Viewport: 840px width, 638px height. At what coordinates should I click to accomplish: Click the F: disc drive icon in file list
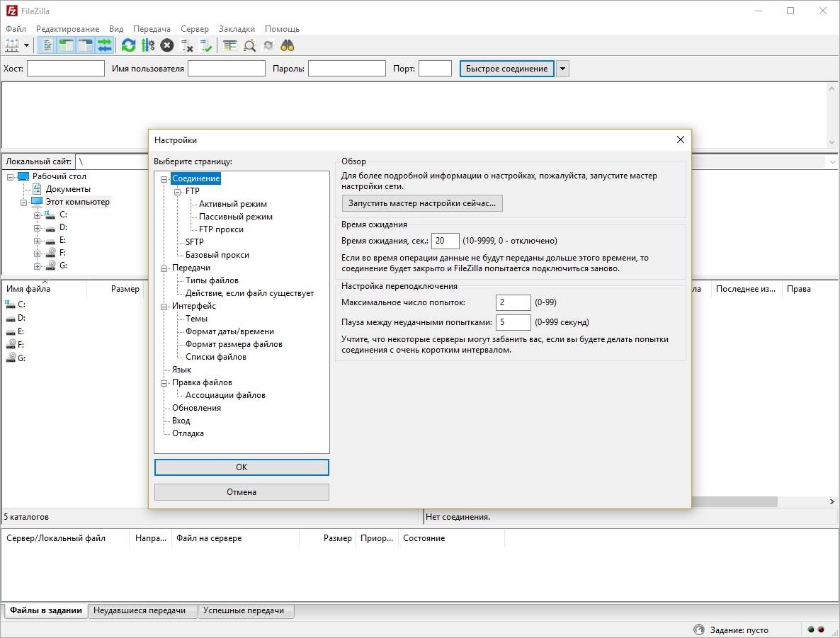pyautogui.click(x=10, y=344)
